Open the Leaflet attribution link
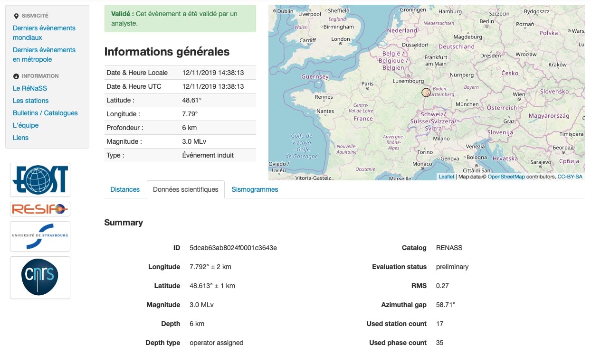Viewport: 591px width, 364px height. pos(446,177)
